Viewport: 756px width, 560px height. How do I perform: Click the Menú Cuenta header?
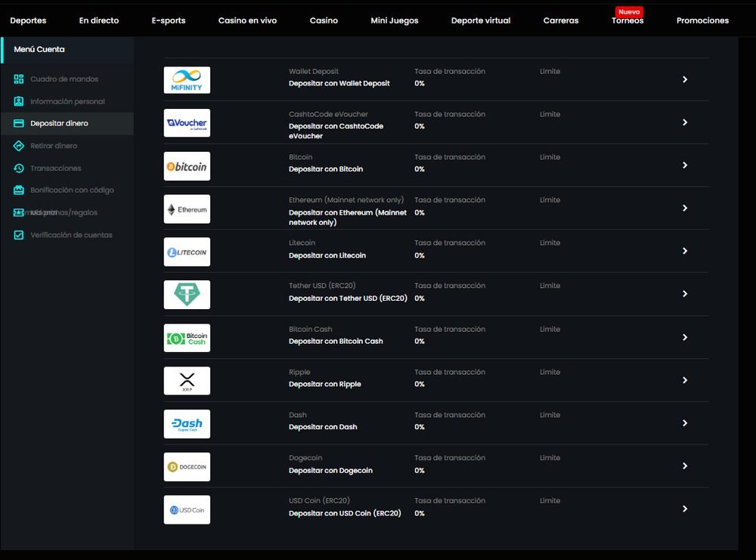39,49
